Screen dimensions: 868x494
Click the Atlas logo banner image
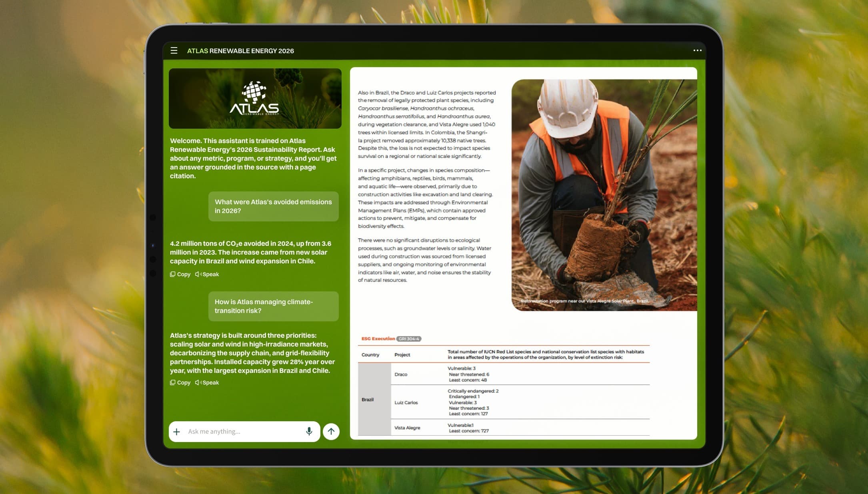(x=255, y=98)
